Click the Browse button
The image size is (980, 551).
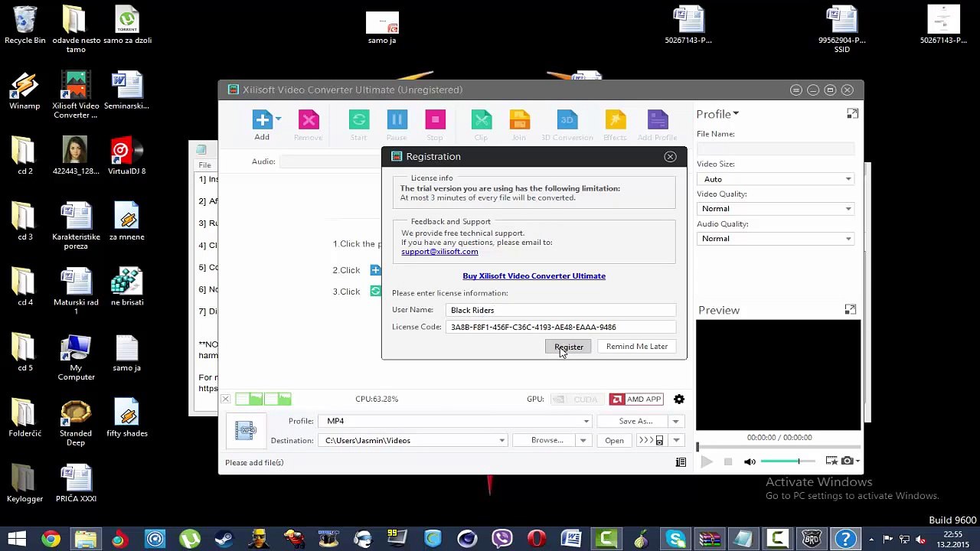pos(547,441)
